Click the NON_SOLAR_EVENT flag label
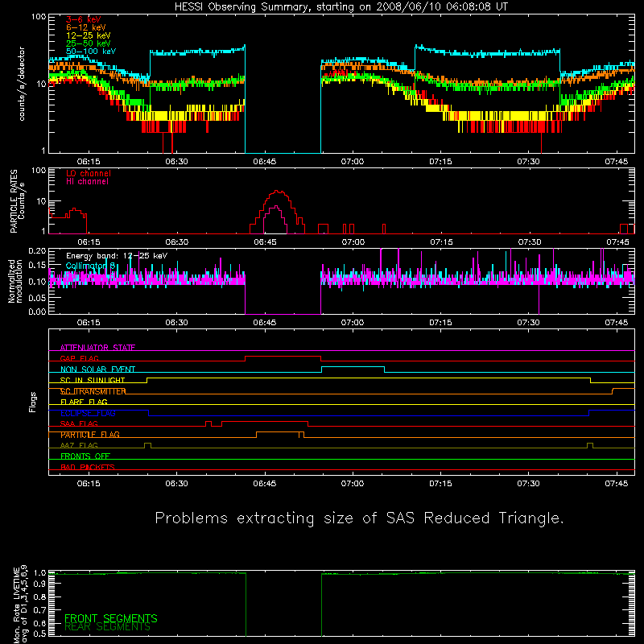The image size is (644, 644). (x=97, y=369)
